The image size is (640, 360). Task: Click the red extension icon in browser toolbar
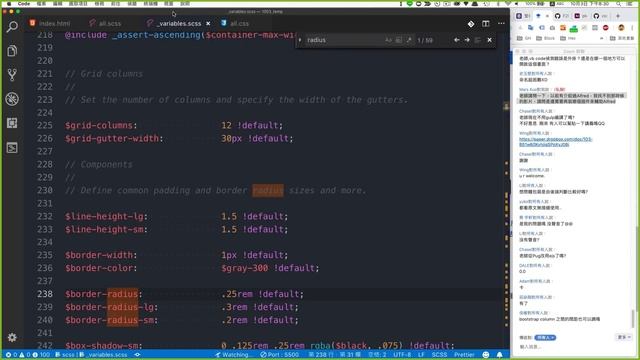(606, 28)
